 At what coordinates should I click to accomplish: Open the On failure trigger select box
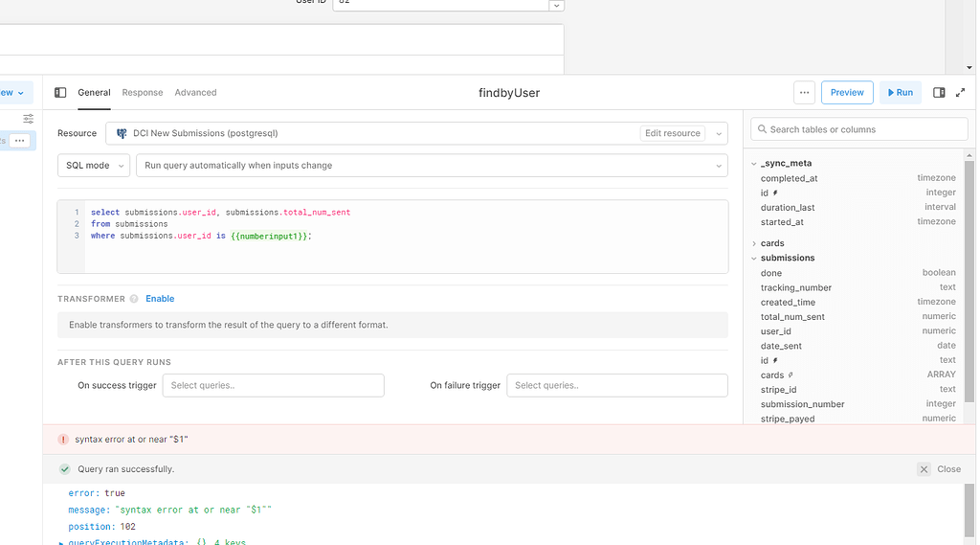pos(617,385)
